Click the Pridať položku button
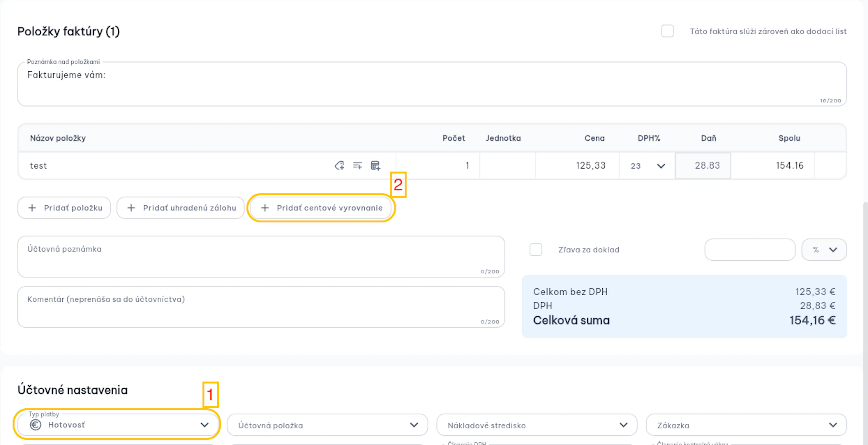 tap(64, 208)
